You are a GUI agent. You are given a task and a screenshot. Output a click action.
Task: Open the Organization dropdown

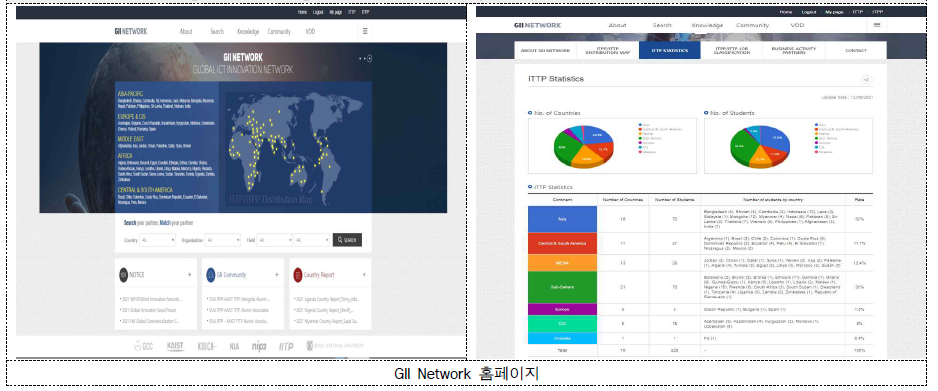pyautogui.click(x=223, y=240)
